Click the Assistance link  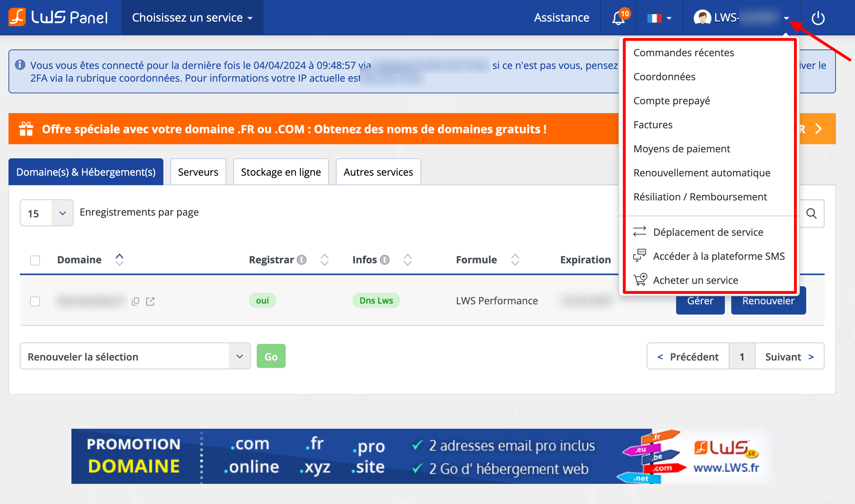point(562,17)
